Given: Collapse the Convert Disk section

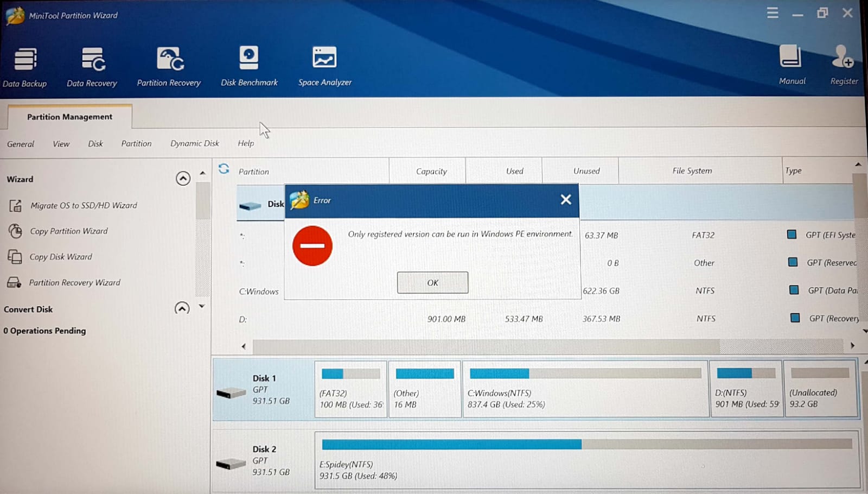Looking at the screenshot, I should (x=182, y=309).
